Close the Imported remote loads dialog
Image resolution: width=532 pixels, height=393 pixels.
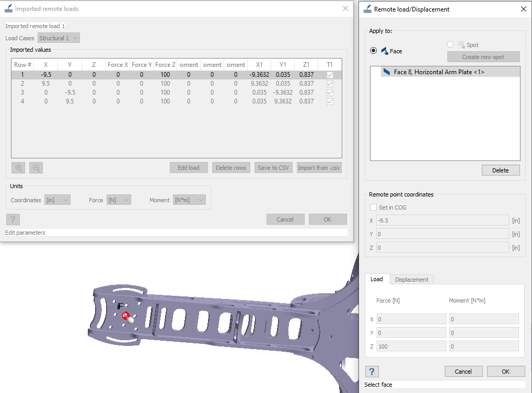tap(345, 8)
